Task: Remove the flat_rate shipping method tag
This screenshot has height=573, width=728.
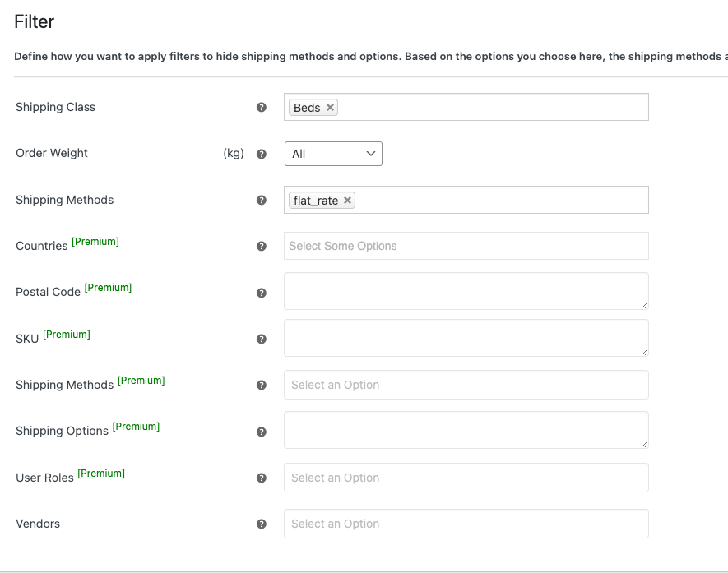Action: coord(347,200)
